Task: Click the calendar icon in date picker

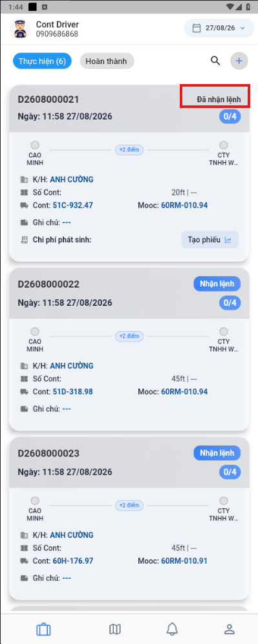Action: [x=197, y=28]
